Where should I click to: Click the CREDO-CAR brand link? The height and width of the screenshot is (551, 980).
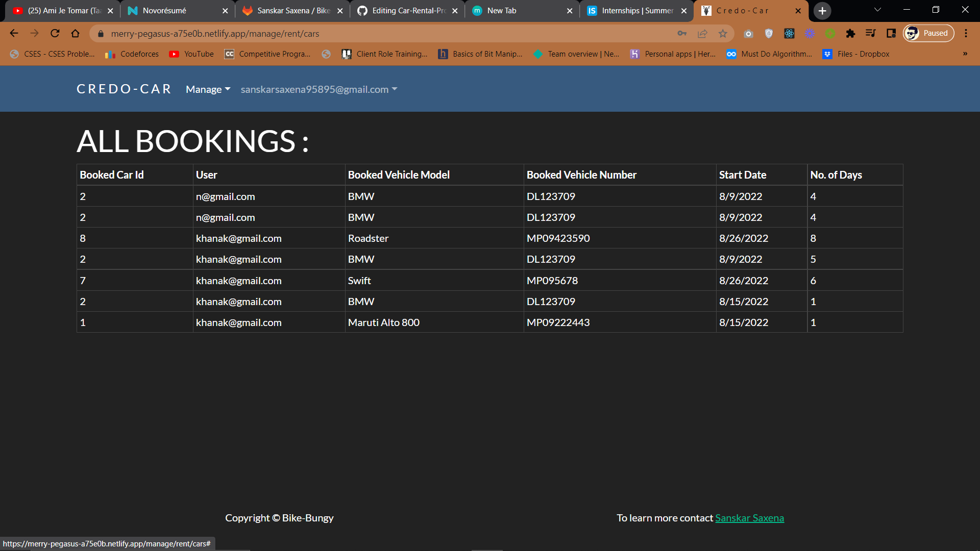click(124, 89)
